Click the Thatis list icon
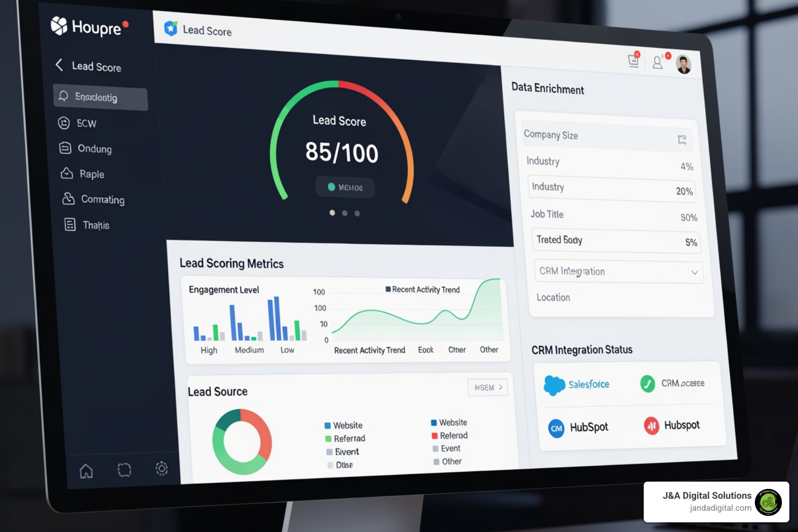 tap(70, 224)
